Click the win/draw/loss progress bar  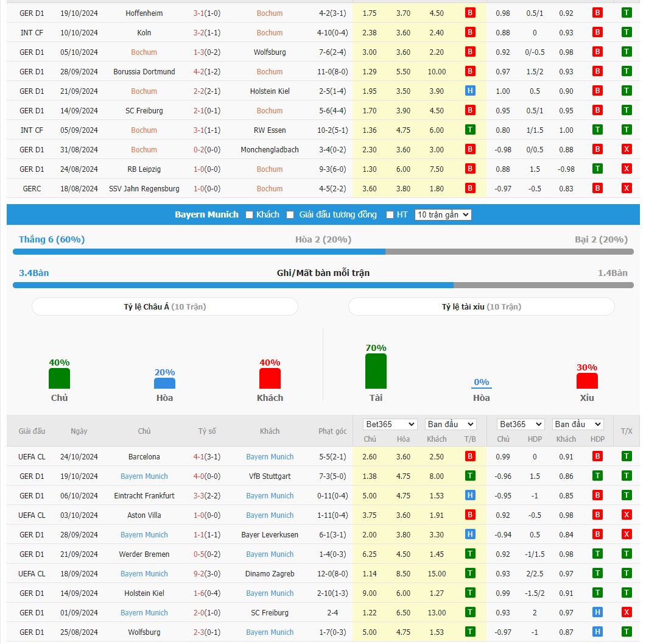pos(323,252)
